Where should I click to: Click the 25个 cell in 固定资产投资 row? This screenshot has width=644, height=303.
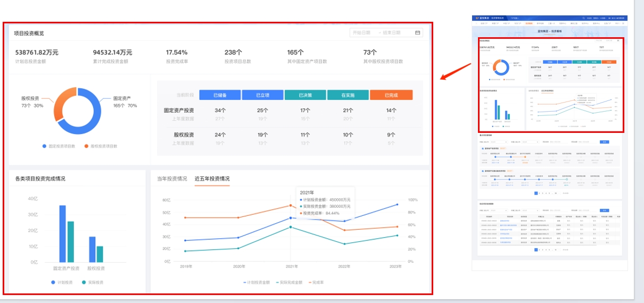pyautogui.click(x=263, y=111)
